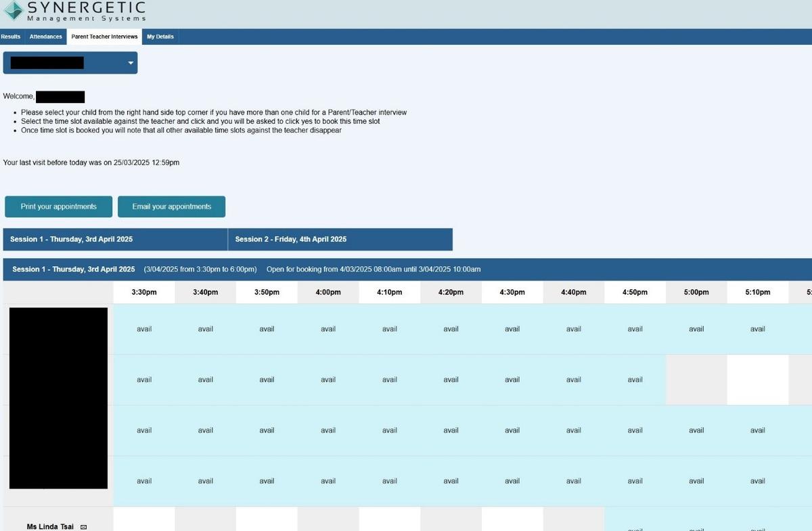
Task: Book third teacher row's 3:40pm avail slot
Action: [x=206, y=430]
